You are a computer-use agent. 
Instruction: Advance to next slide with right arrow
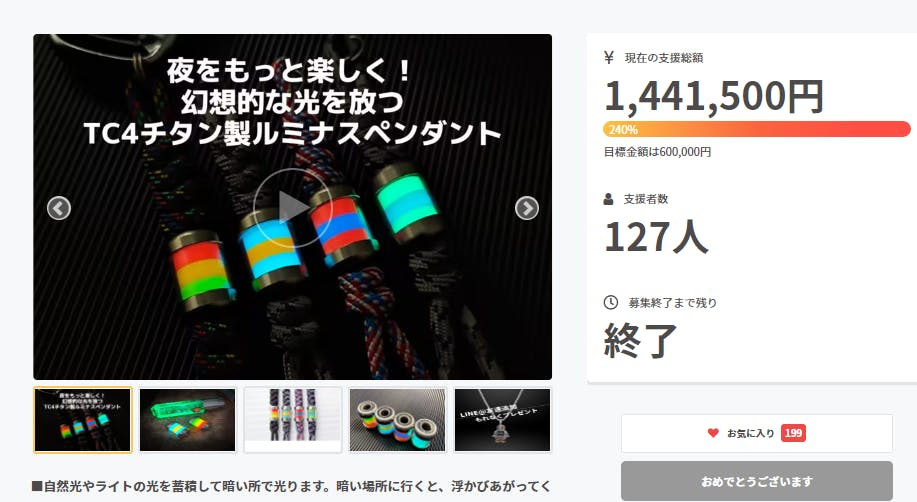(x=526, y=208)
